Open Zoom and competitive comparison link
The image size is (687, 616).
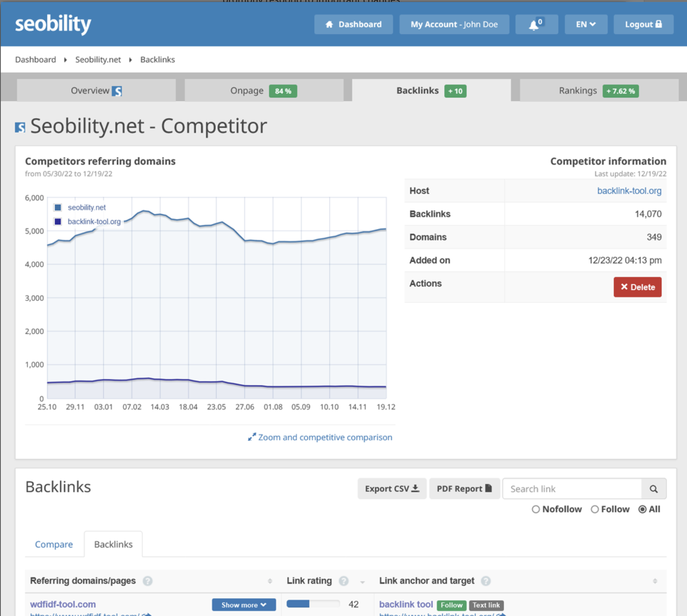320,437
